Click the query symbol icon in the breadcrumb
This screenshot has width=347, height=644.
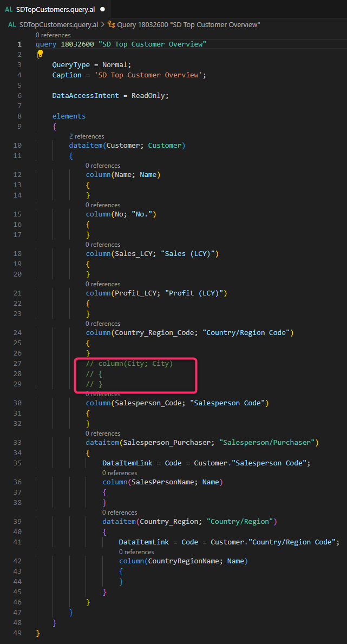(111, 24)
